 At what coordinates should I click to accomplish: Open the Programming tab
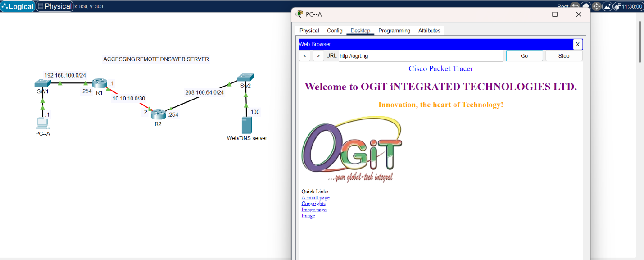pyautogui.click(x=394, y=31)
